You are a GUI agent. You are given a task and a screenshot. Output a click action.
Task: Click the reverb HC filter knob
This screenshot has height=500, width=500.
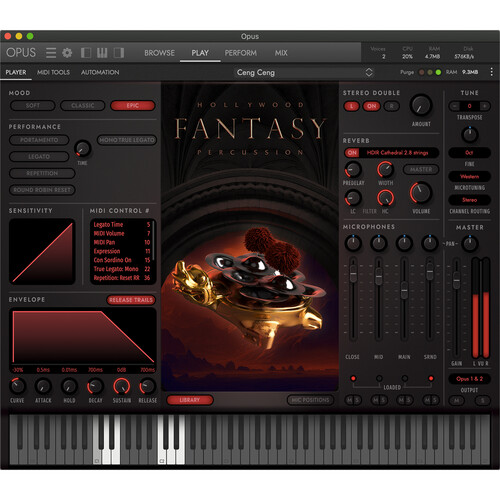(385, 198)
